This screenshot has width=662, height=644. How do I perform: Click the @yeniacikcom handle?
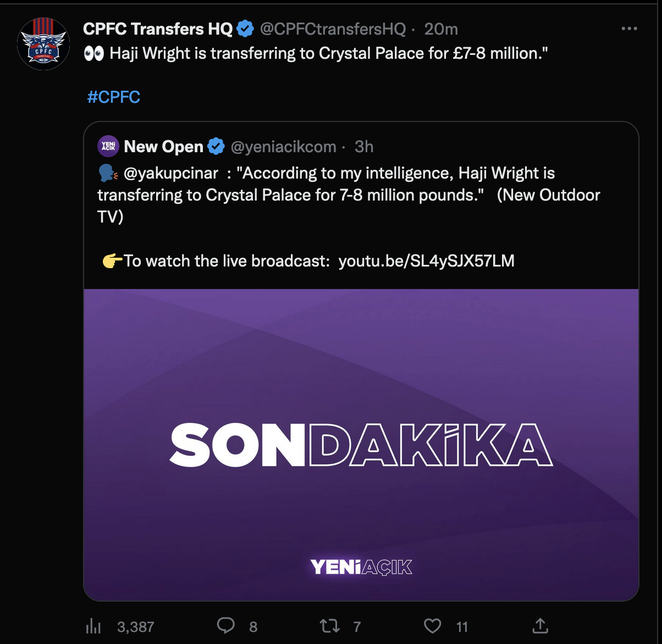[x=283, y=147]
